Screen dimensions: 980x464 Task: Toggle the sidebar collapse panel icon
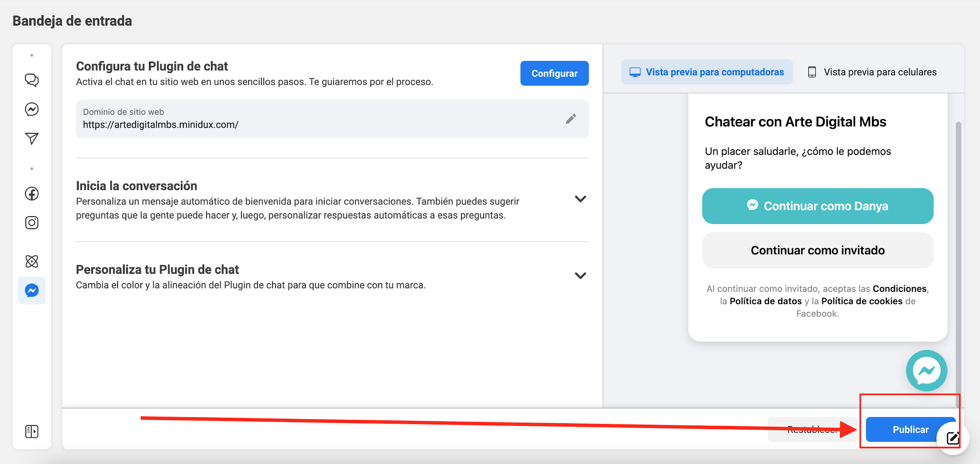click(x=32, y=431)
